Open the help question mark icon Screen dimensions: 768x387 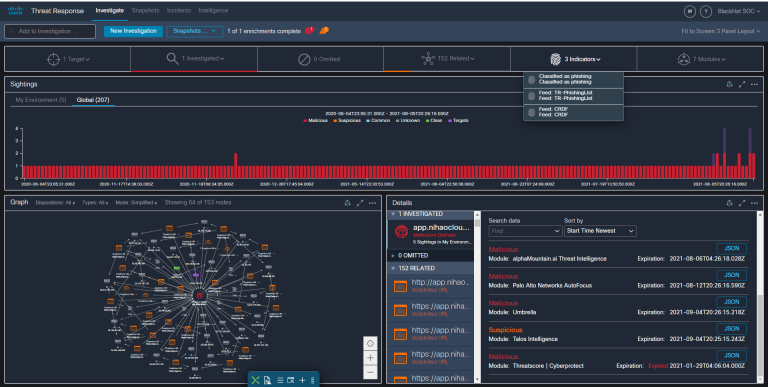click(706, 11)
